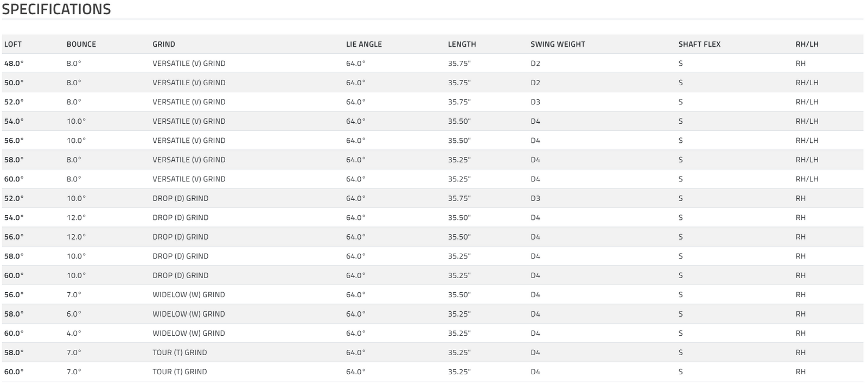Click the BOUNCE column header
Viewport: 868px width, 390px height.
(x=81, y=44)
